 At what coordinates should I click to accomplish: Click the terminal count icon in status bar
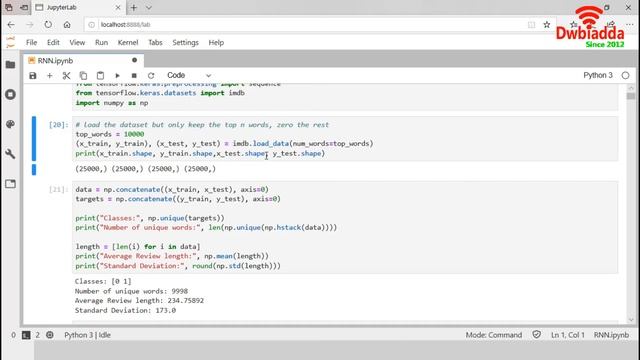[x=26, y=335]
